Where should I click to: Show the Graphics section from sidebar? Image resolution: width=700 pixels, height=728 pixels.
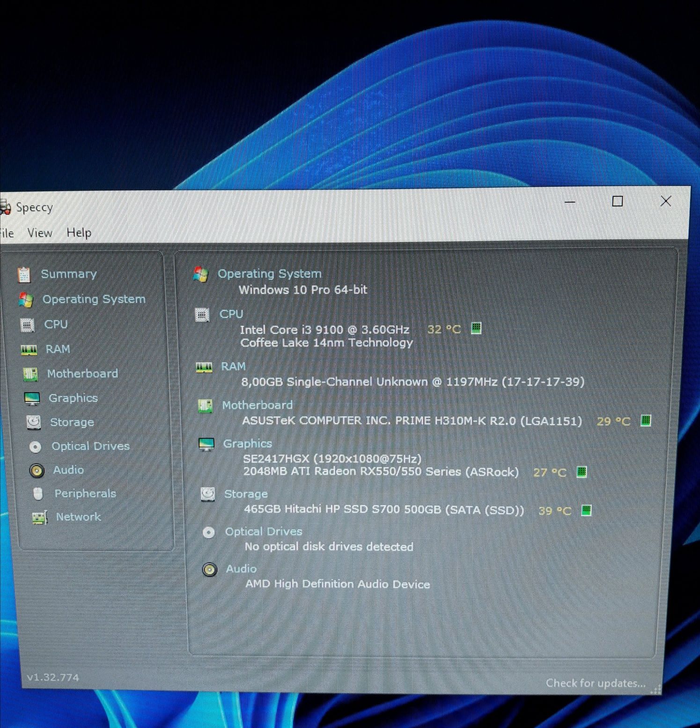click(73, 398)
